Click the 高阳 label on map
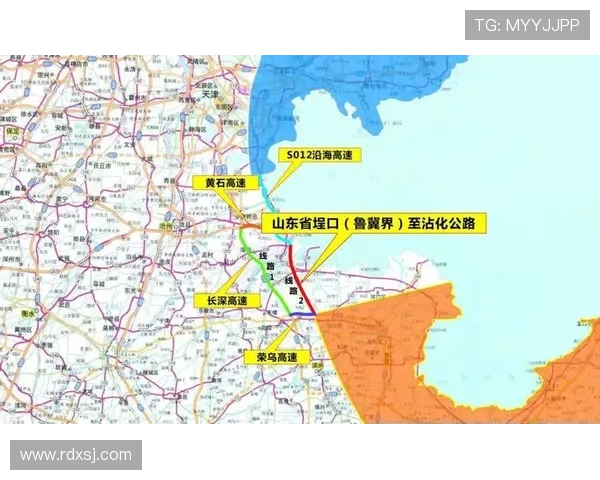This screenshot has width=600, height=480. pos(41,165)
